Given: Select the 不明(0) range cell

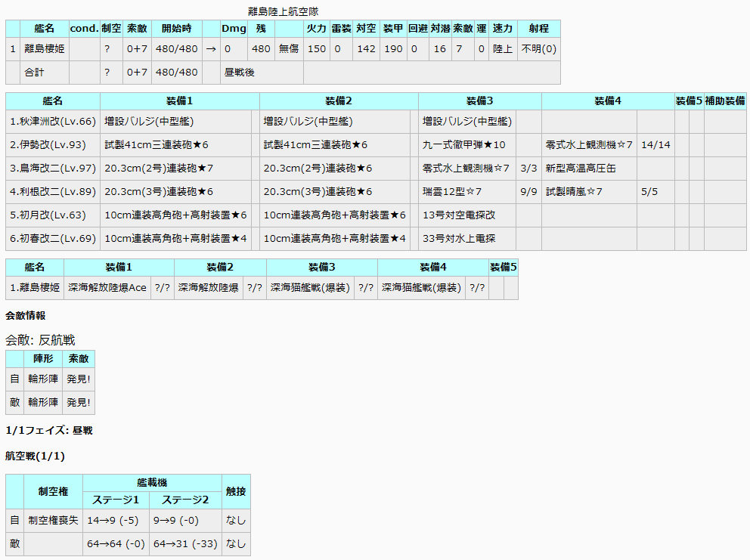Looking at the screenshot, I should tap(538, 49).
